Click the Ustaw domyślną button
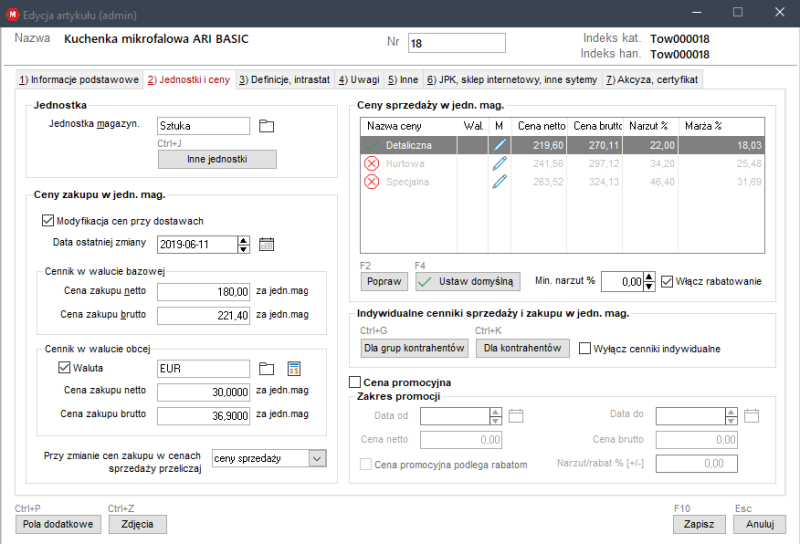 coord(468,282)
